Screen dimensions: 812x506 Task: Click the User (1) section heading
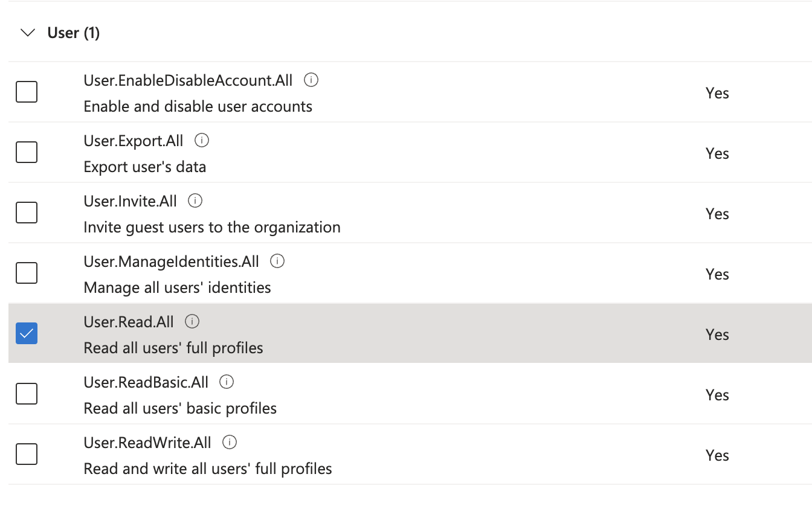coord(74,33)
